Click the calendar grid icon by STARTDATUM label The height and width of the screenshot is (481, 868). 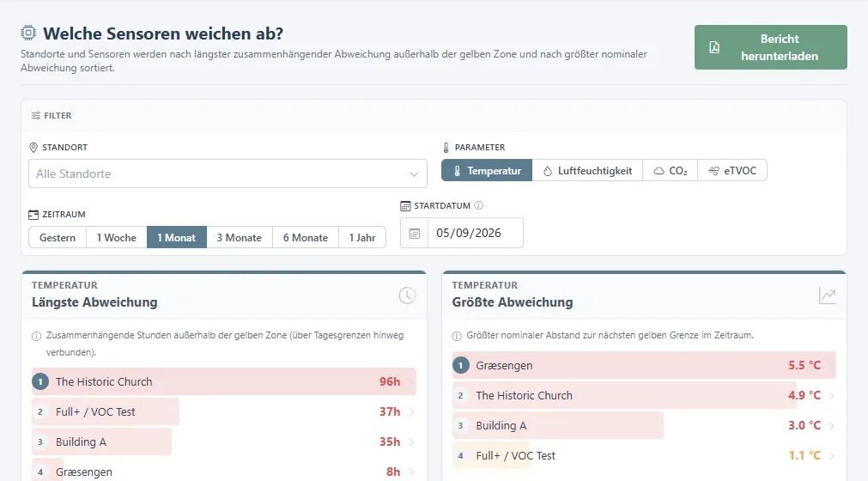point(405,206)
